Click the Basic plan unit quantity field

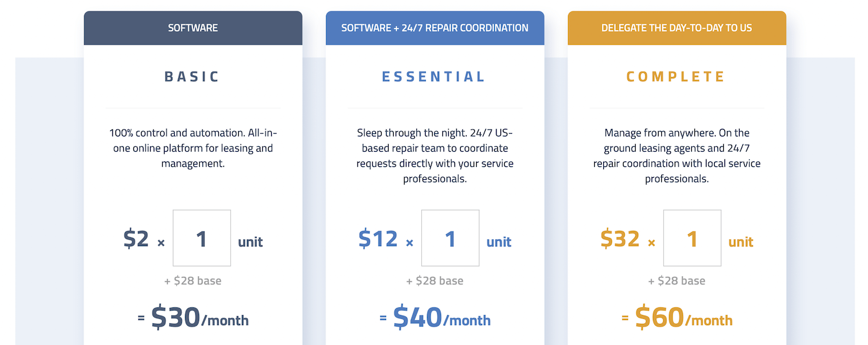click(x=202, y=238)
